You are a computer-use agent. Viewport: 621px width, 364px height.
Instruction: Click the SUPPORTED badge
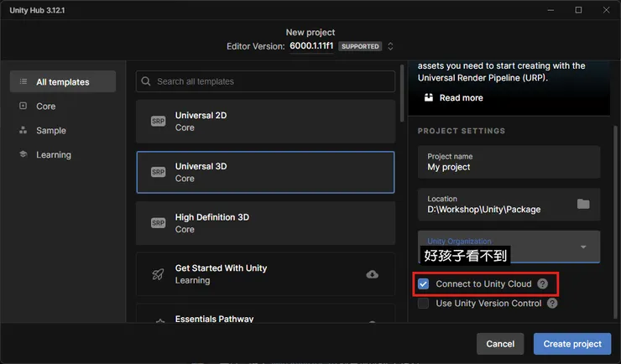point(360,46)
